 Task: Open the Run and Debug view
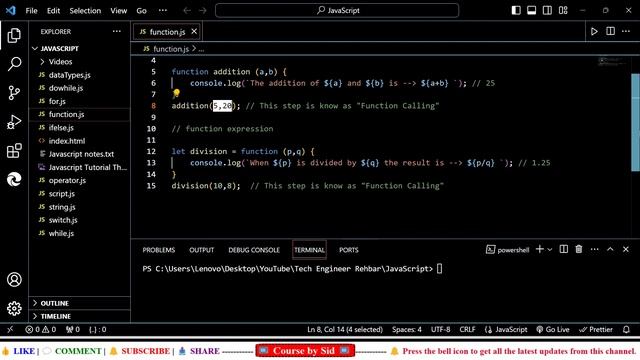coord(14,122)
